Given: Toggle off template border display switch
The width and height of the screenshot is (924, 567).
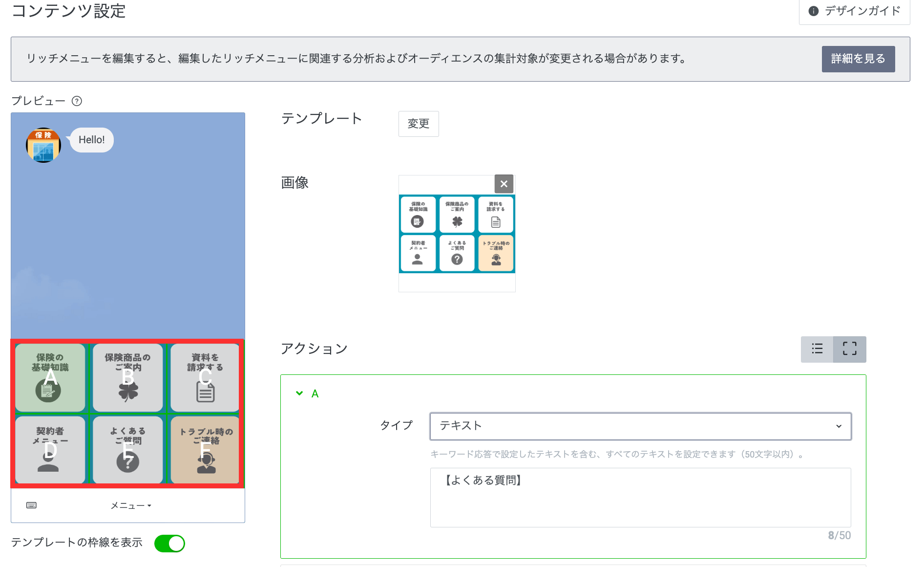Looking at the screenshot, I should [169, 543].
